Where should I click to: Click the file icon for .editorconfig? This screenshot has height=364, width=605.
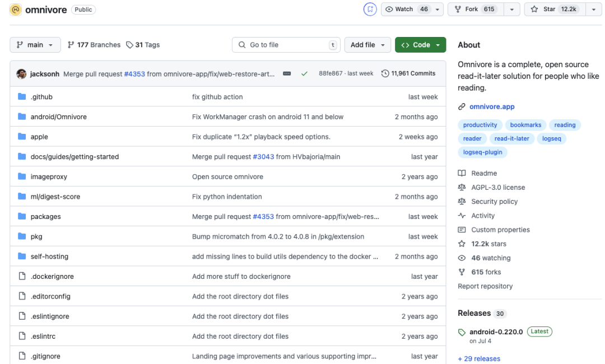(22, 296)
